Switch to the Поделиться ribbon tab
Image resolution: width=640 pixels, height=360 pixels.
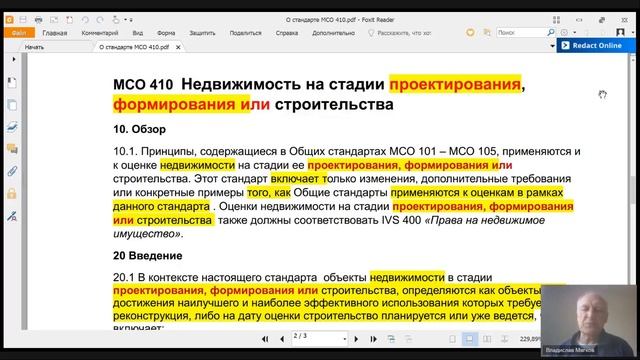click(245, 33)
